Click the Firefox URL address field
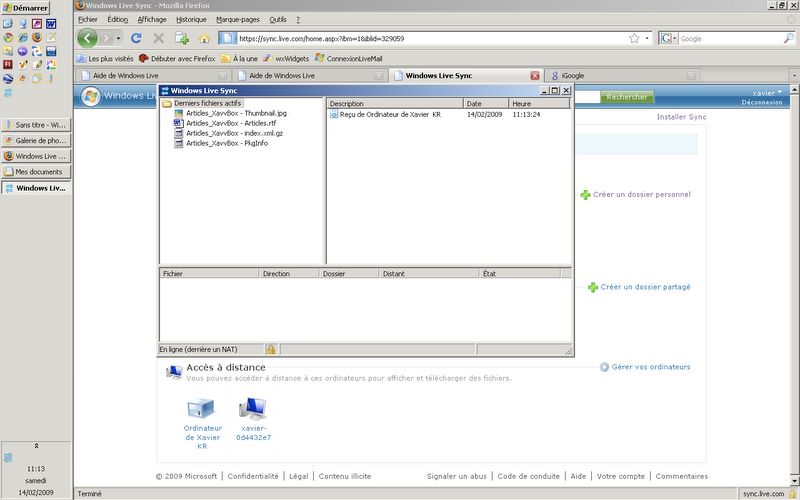 (x=433, y=38)
